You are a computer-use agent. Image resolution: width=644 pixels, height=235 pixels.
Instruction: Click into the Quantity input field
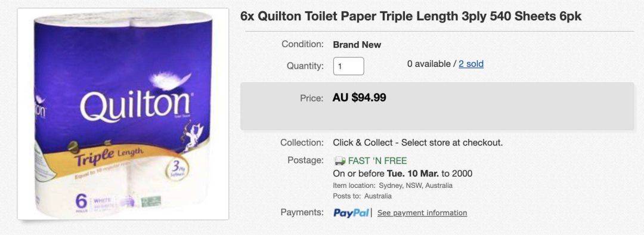pos(349,66)
